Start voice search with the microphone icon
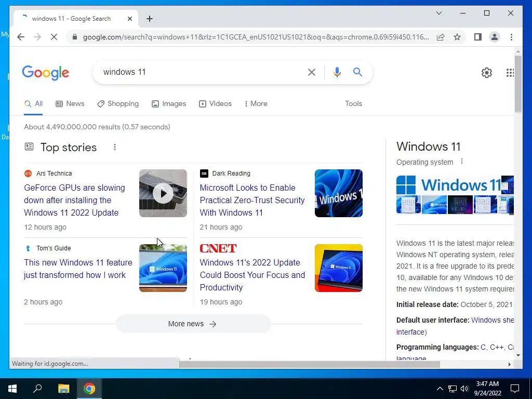Viewport: 532px width, 399px height. pyautogui.click(x=337, y=72)
